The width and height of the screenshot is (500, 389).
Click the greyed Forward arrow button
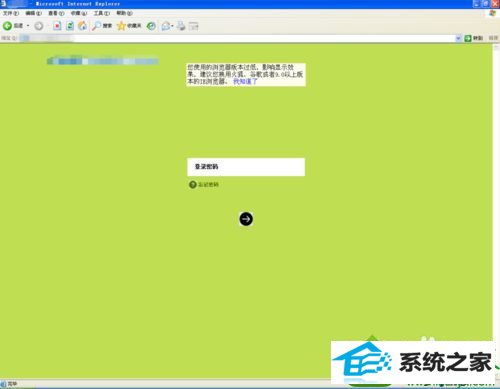click(39, 26)
